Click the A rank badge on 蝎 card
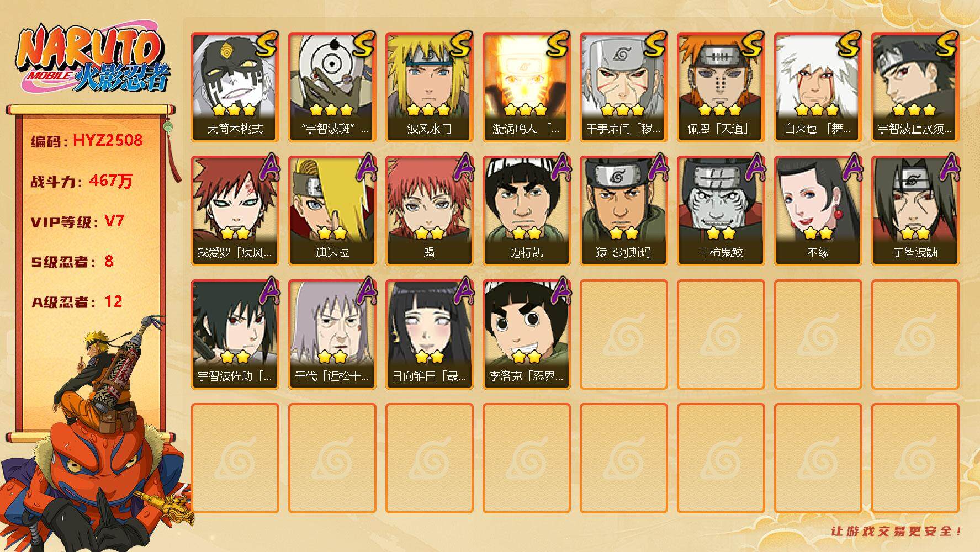980x552 pixels. (x=463, y=167)
